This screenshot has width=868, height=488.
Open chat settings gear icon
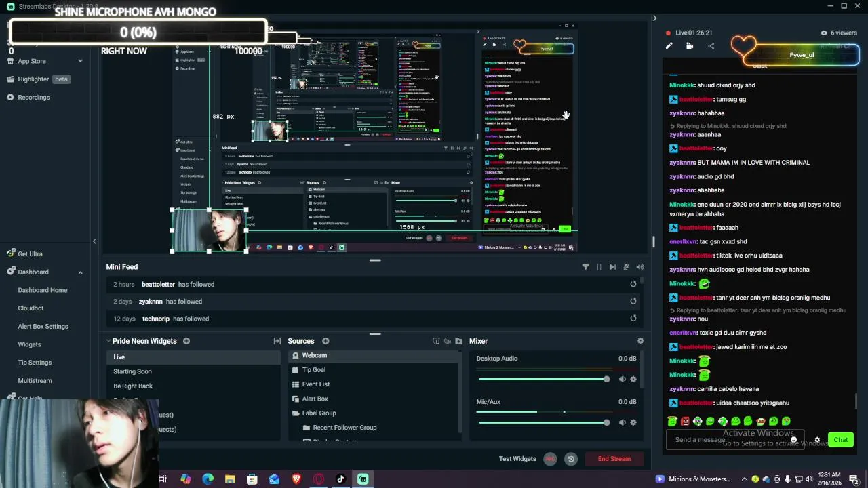coord(817,440)
